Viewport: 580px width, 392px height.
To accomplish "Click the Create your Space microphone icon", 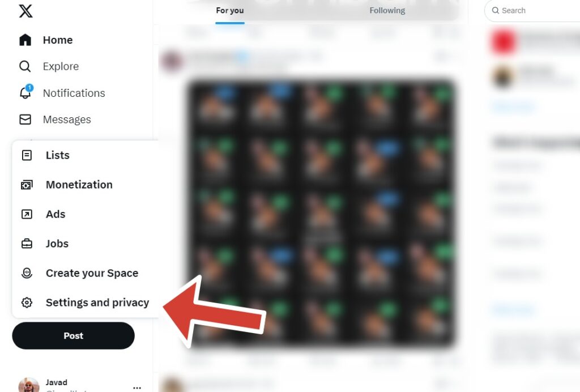I will click(27, 273).
